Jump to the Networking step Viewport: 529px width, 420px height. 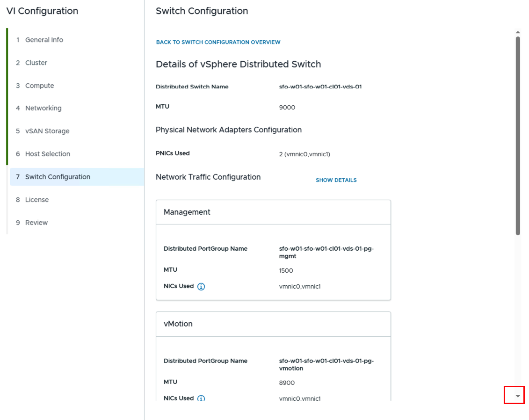pos(43,108)
